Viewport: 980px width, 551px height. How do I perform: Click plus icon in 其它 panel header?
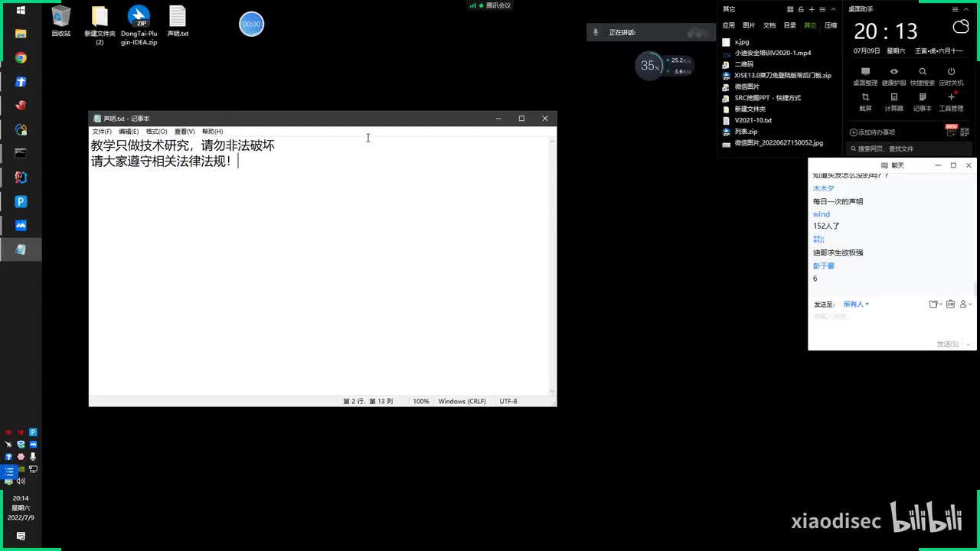[x=812, y=9]
